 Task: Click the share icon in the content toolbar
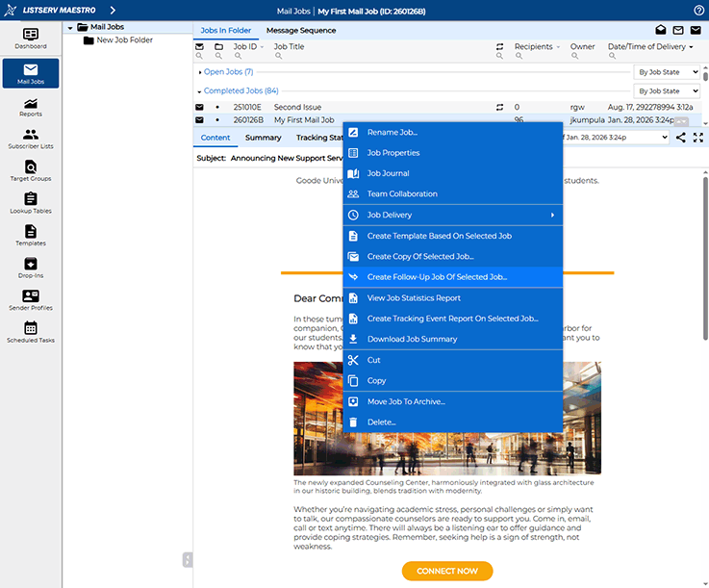coord(681,138)
